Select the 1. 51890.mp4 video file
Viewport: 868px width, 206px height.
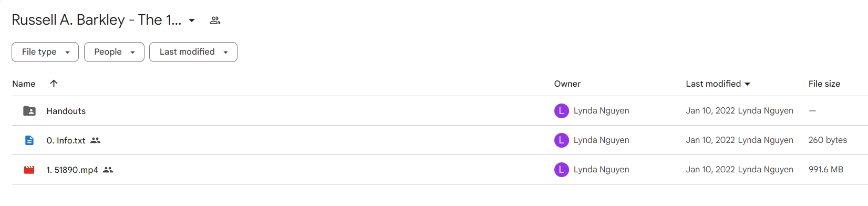(x=72, y=170)
